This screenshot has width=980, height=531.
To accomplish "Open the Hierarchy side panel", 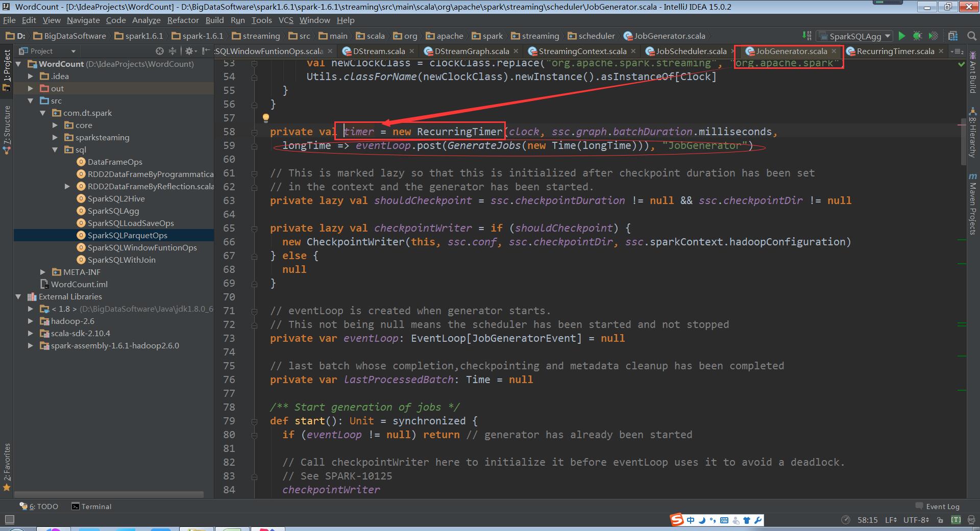I will 973,133.
